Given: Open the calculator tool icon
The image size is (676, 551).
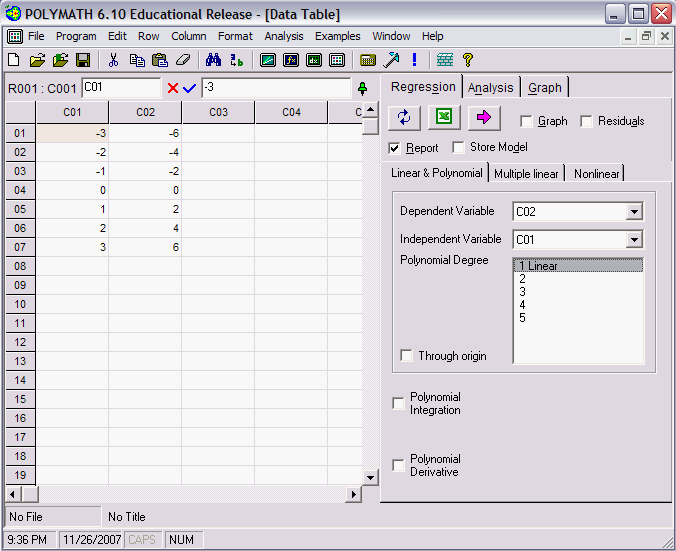Looking at the screenshot, I should (368, 60).
